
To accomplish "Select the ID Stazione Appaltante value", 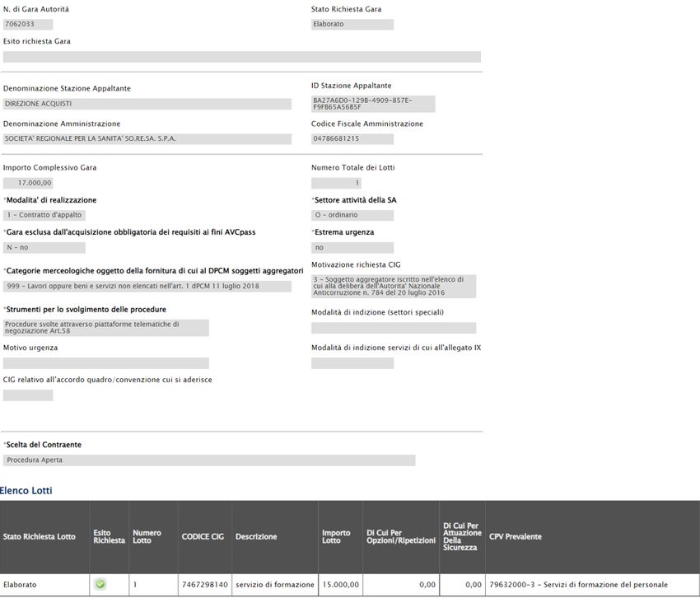I will (372, 104).
